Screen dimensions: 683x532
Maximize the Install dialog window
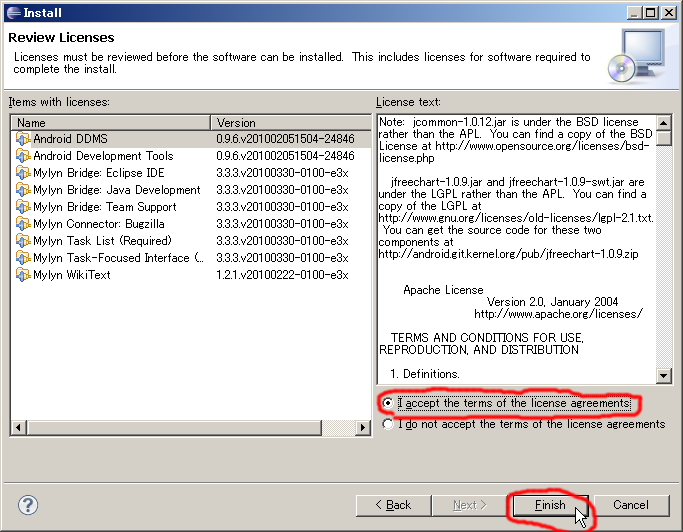click(650, 13)
